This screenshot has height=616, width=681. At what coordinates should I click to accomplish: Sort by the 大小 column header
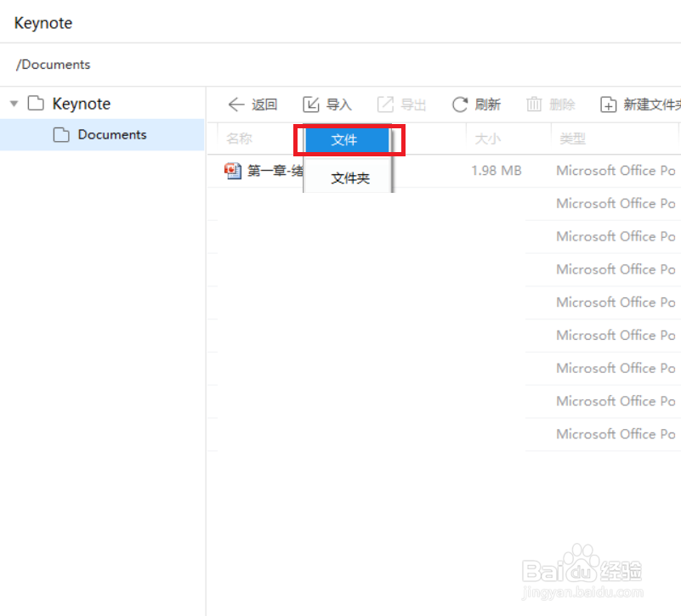pos(488,138)
